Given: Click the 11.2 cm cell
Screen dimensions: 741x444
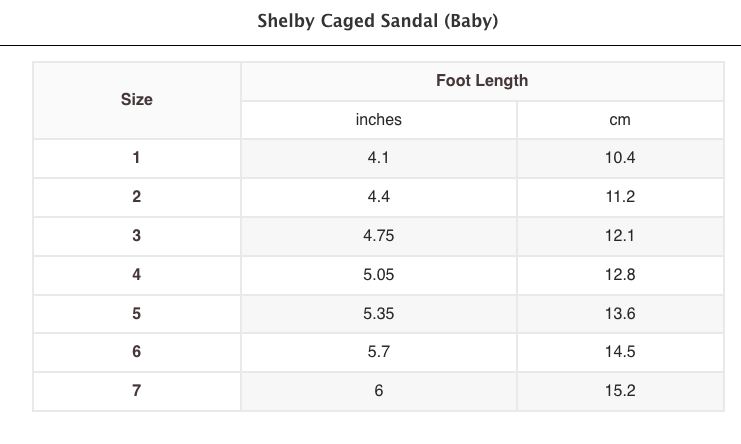Looking at the screenshot, I should pos(619,197).
